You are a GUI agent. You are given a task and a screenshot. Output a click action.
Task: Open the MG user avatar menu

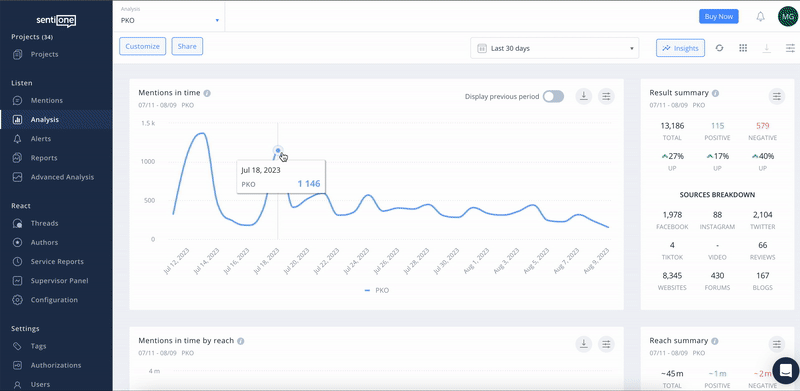pyautogui.click(x=788, y=17)
